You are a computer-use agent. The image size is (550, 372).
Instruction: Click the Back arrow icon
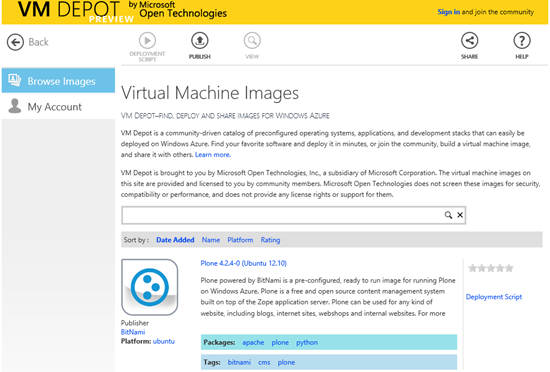pyautogui.click(x=15, y=42)
